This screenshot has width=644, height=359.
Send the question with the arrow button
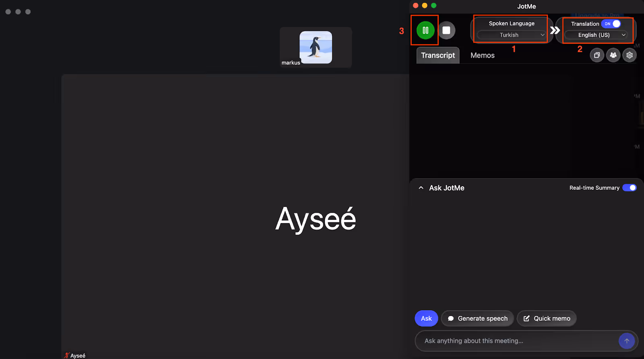click(x=627, y=341)
